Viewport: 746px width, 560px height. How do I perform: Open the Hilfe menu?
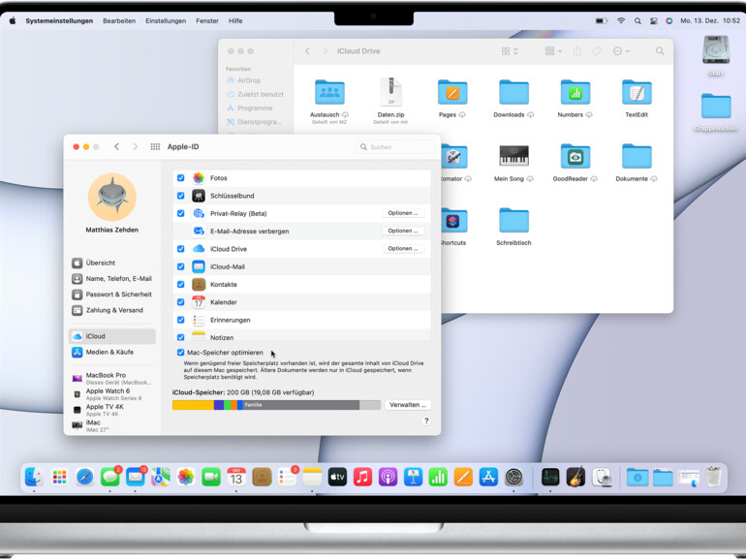(x=235, y=21)
